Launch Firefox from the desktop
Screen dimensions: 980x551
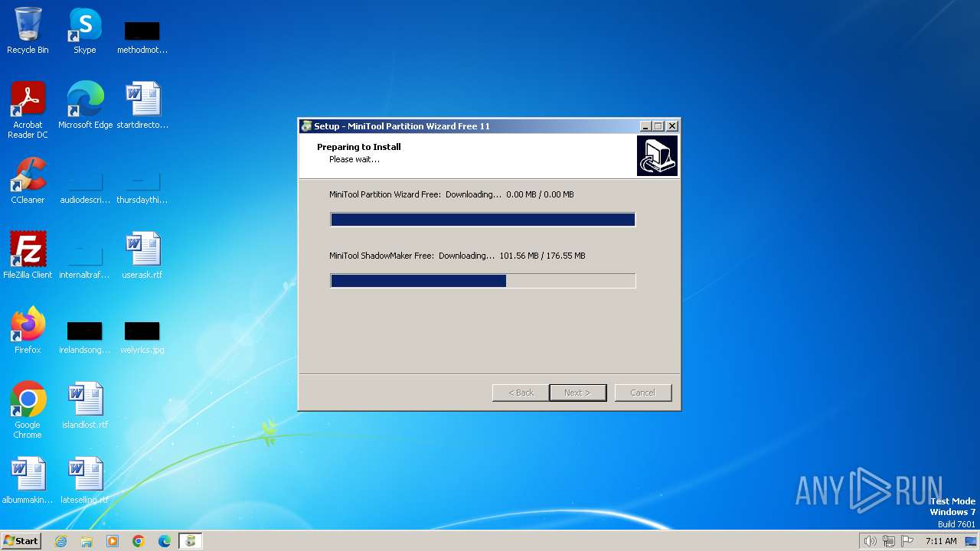pyautogui.click(x=28, y=330)
